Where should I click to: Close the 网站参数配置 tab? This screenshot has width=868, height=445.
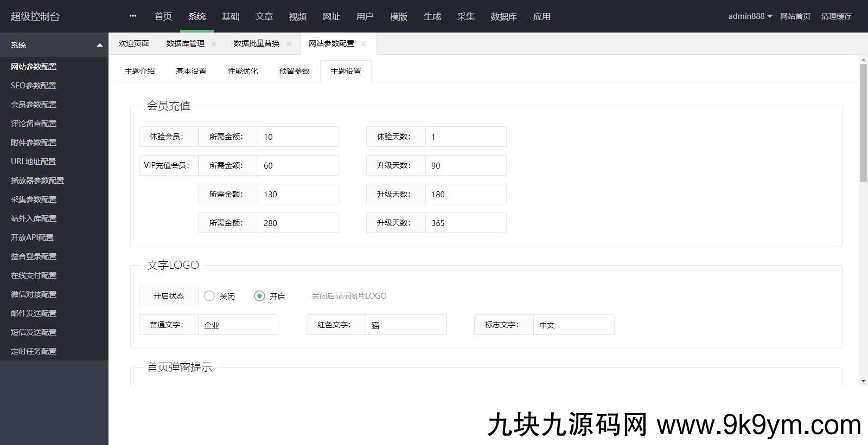coord(363,44)
